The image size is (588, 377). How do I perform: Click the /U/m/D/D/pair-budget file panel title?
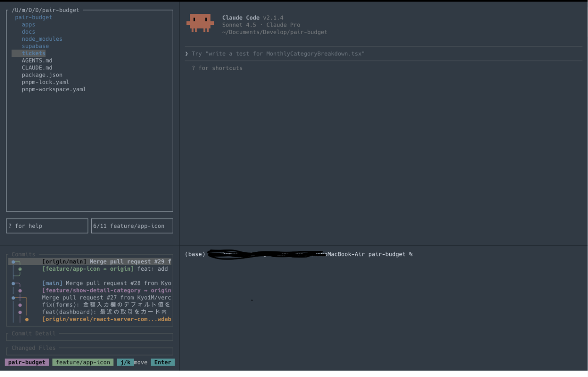[45, 10]
